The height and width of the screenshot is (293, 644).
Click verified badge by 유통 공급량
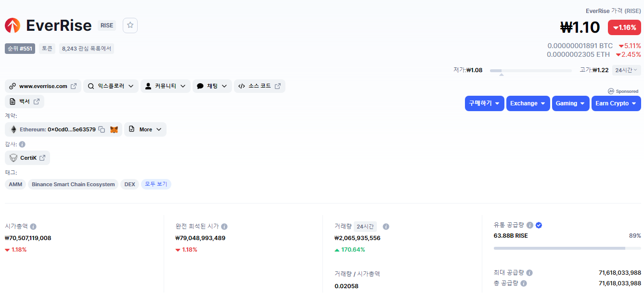[x=539, y=225]
